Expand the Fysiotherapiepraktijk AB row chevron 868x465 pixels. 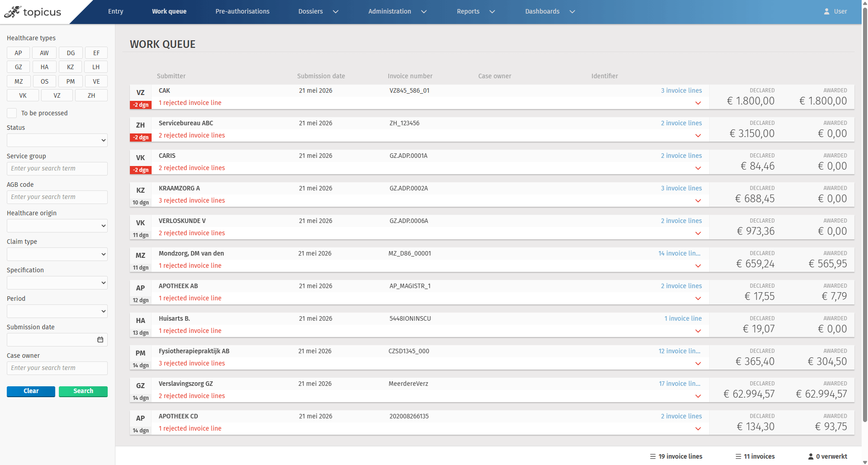pyautogui.click(x=698, y=364)
